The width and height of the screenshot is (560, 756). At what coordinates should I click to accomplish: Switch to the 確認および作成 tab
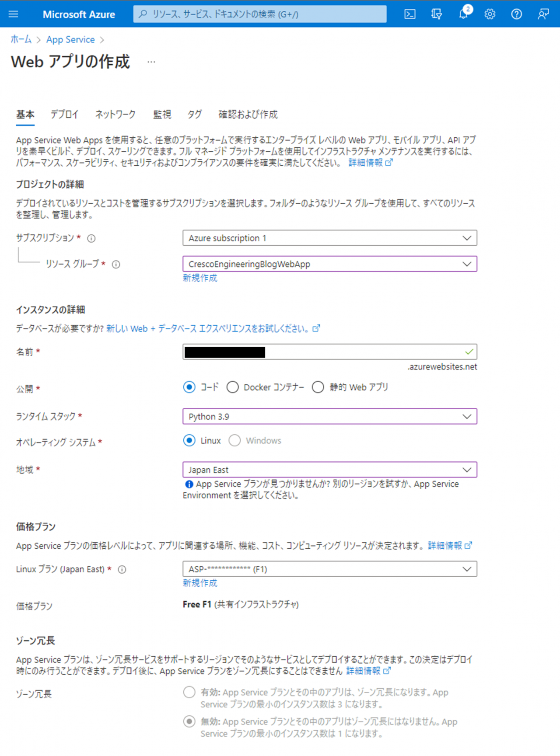[248, 115]
